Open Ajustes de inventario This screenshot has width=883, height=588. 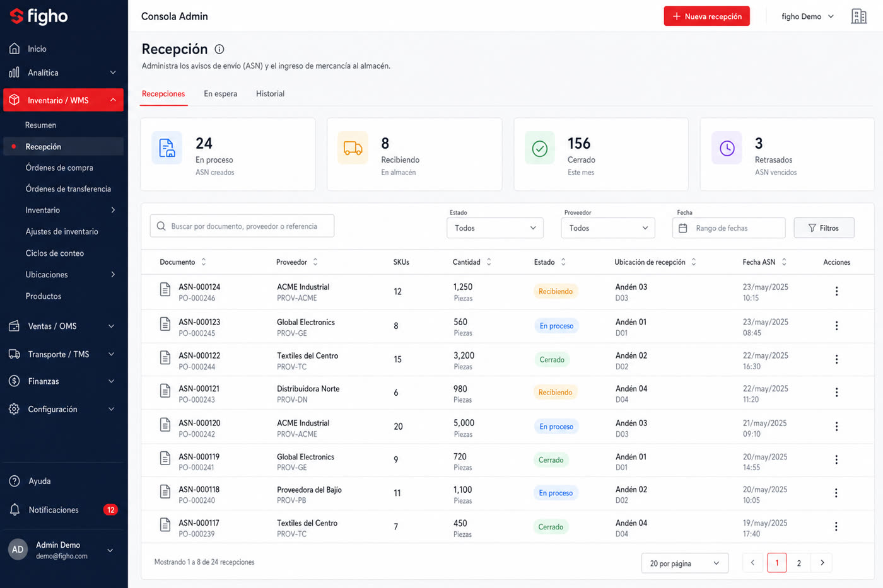pos(62,232)
